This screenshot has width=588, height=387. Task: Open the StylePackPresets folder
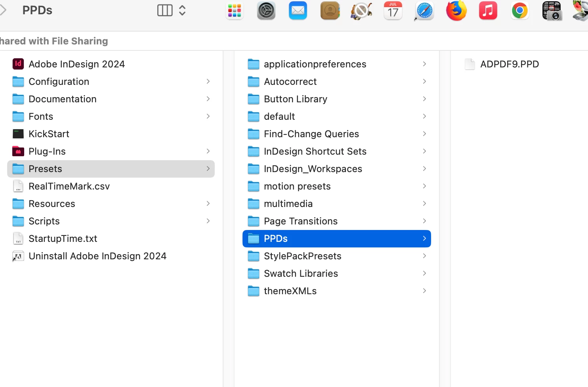(337, 256)
